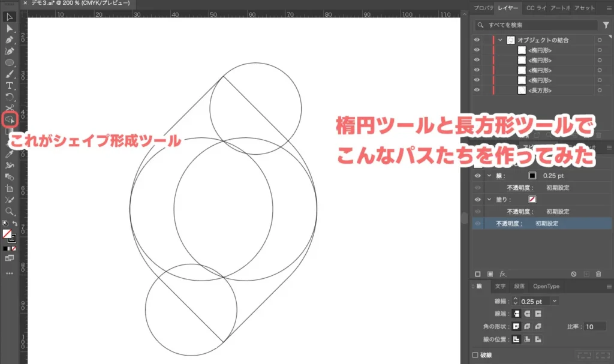The height and width of the screenshot is (364, 614).
Task: Pick the Ellipse tool in toolbar
Action: pyautogui.click(x=10, y=62)
